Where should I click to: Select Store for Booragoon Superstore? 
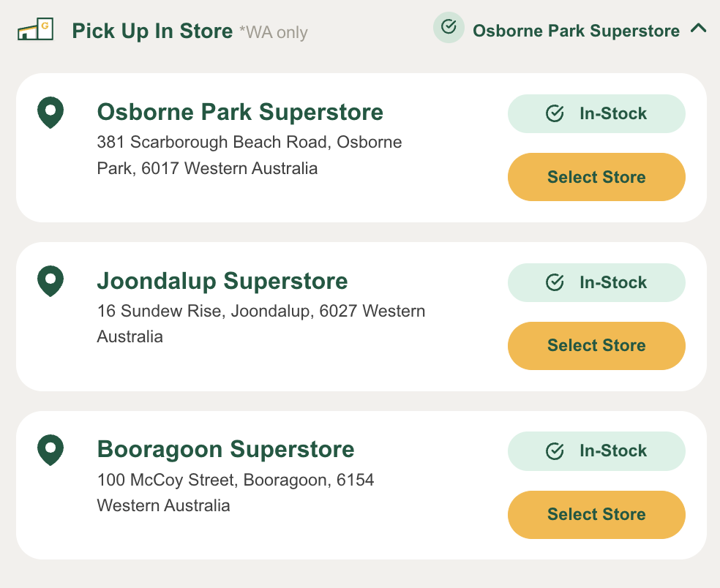(596, 514)
